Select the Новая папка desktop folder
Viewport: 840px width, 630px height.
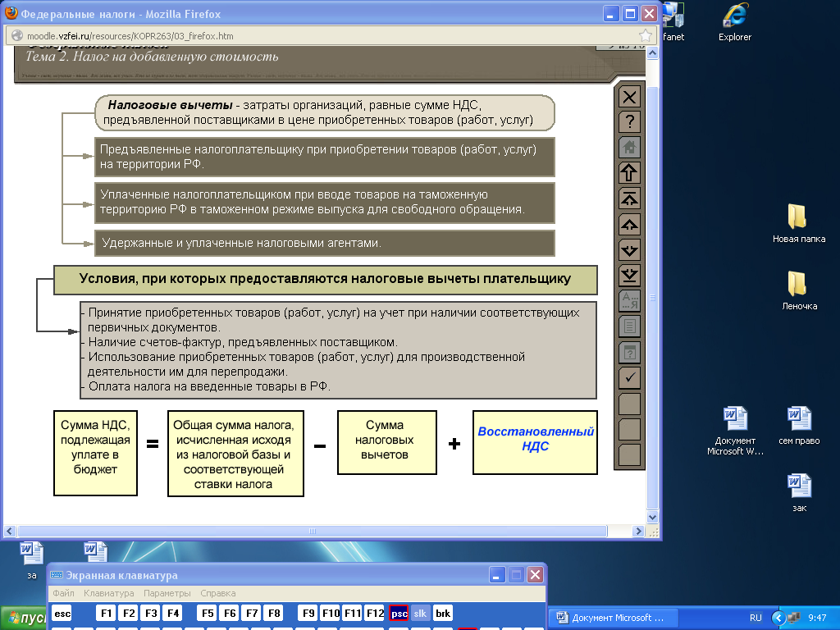tap(798, 224)
